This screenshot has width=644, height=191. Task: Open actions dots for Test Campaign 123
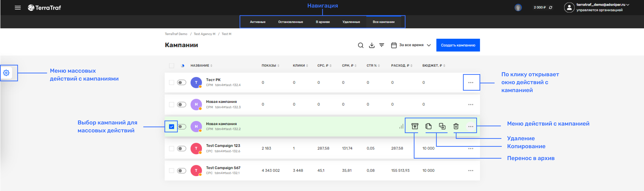tap(471, 148)
